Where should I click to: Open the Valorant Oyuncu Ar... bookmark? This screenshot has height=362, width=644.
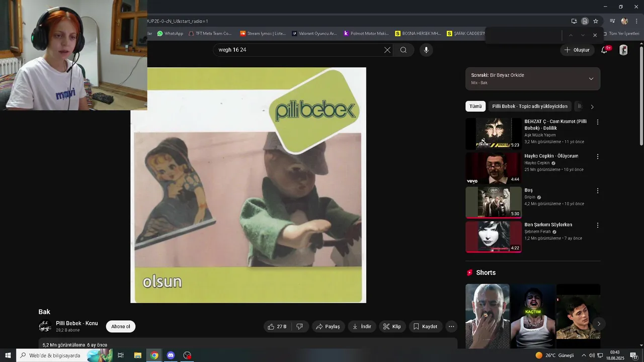(314, 33)
